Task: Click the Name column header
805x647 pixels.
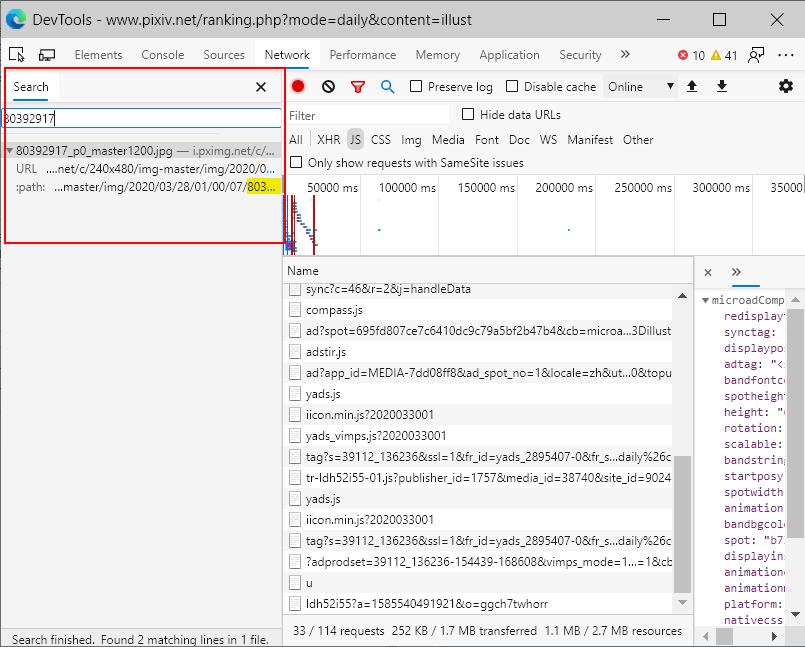Action: click(x=488, y=271)
